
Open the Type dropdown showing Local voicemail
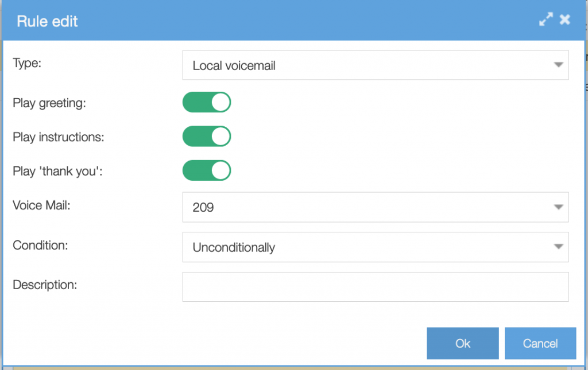375,65
